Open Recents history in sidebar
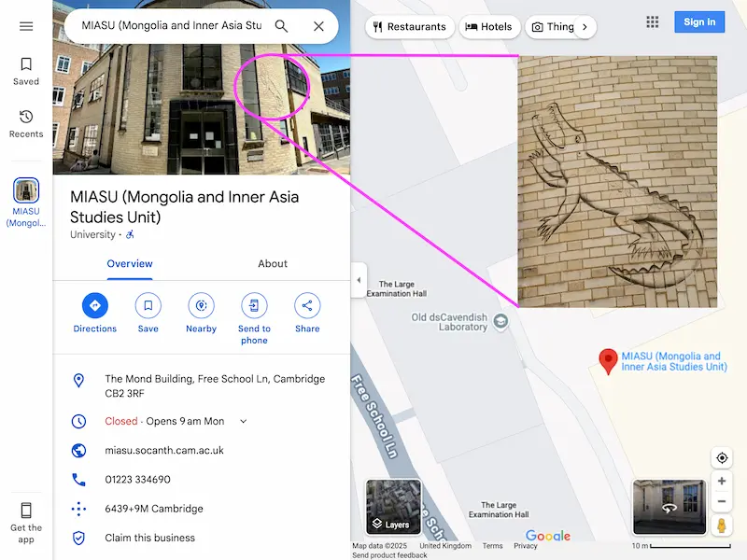 pyautogui.click(x=26, y=118)
